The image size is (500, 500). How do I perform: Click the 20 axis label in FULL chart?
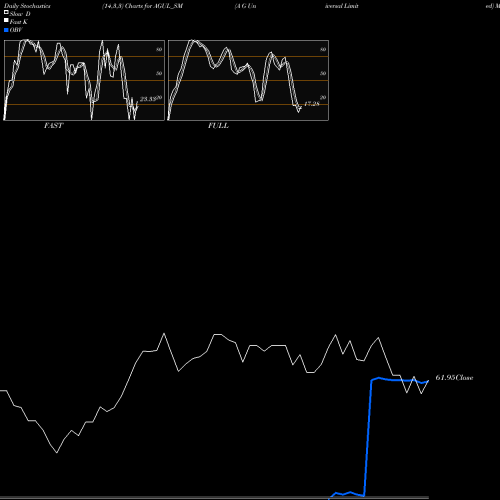click(323, 97)
